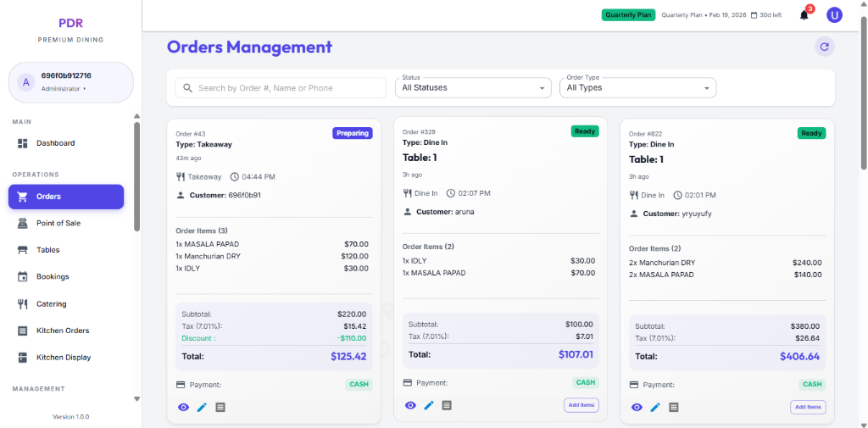Open the Order Type dropdown
The height and width of the screenshot is (428, 868).
click(637, 87)
